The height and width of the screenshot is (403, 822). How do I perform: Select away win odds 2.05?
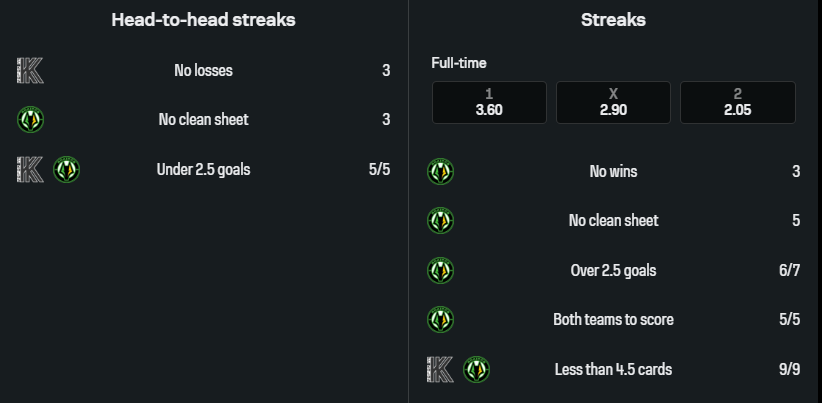[738, 103]
